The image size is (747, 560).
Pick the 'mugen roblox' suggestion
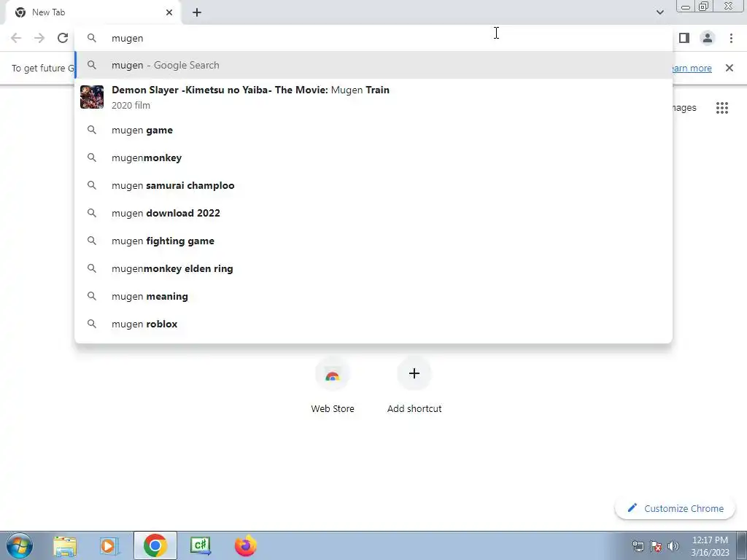click(374, 324)
